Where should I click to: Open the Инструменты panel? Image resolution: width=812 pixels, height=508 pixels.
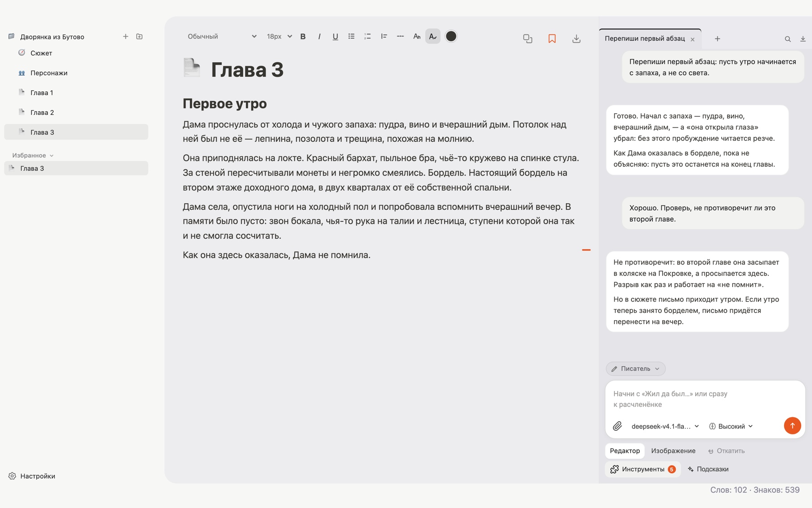click(x=643, y=469)
